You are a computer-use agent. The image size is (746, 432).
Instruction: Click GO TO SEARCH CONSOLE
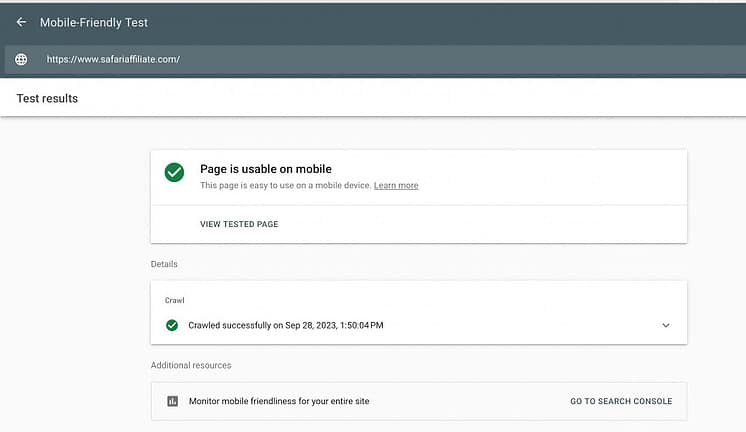(621, 402)
